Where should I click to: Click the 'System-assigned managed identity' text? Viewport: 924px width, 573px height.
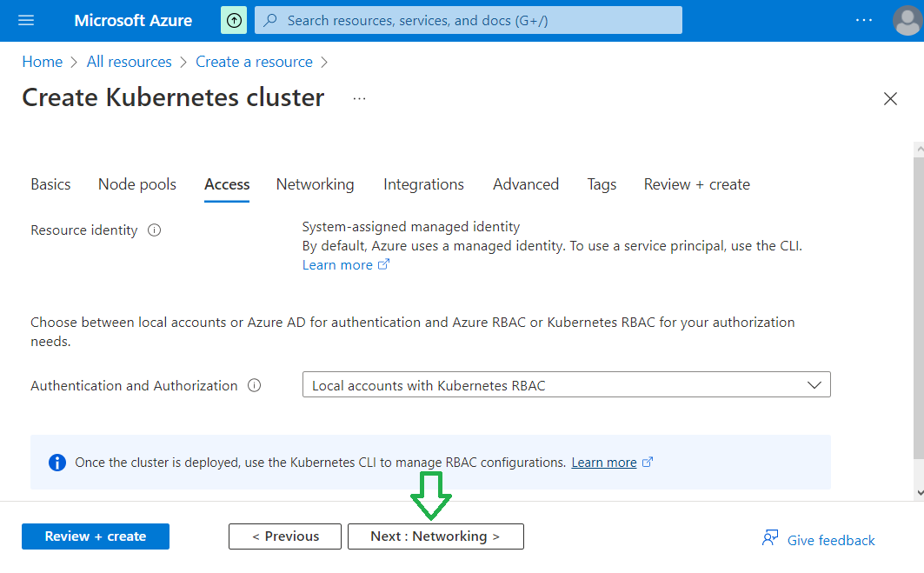click(411, 227)
